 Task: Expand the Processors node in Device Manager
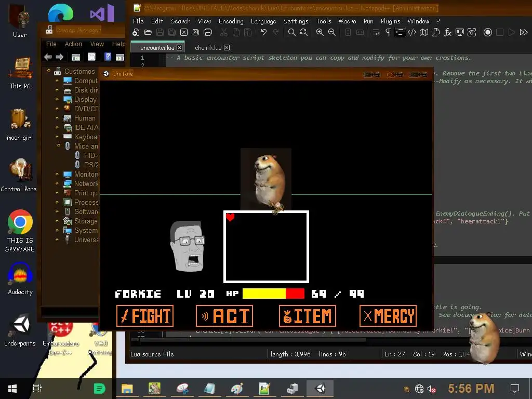57,202
